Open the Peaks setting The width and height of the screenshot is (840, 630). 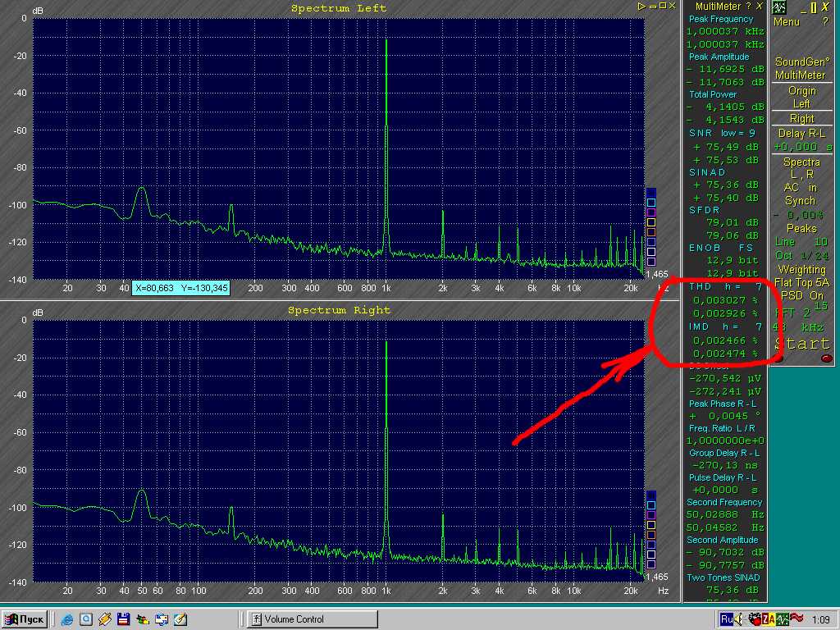click(x=801, y=228)
